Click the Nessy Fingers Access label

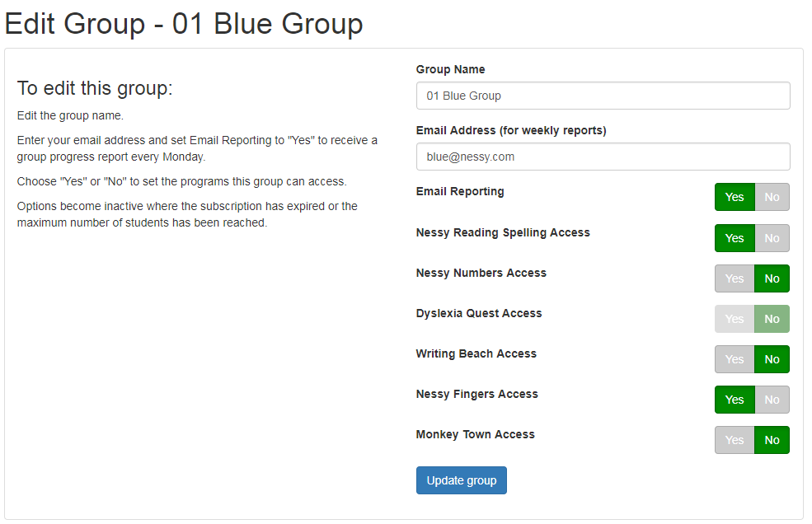pos(477,394)
